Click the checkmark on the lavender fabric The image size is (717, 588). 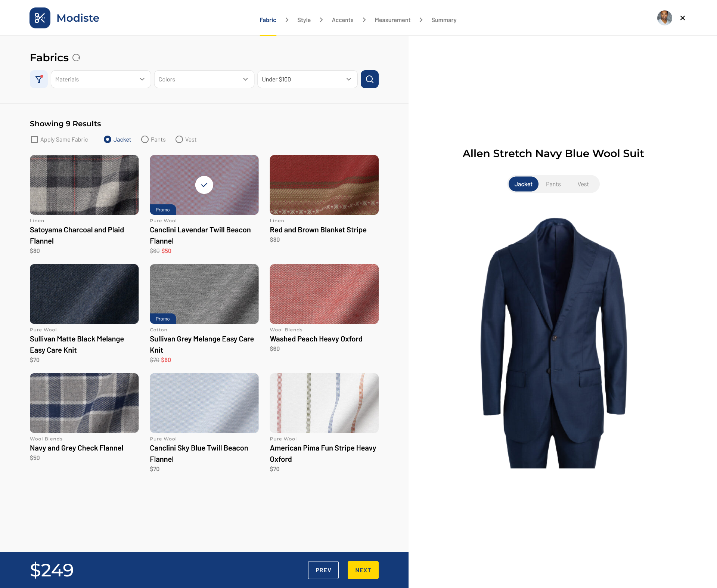(x=204, y=185)
